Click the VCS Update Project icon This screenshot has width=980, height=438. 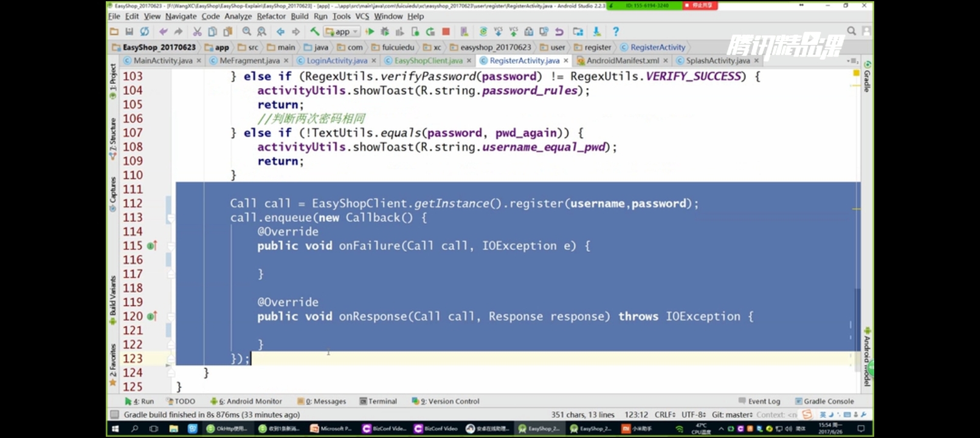(x=499, y=32)
